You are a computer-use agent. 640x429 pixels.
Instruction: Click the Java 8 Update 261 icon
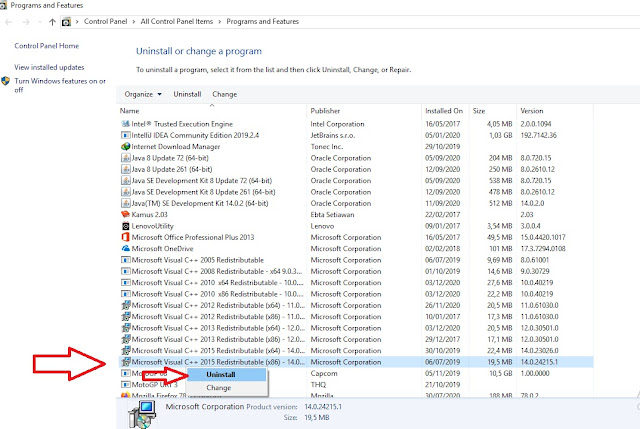[126, 169]
